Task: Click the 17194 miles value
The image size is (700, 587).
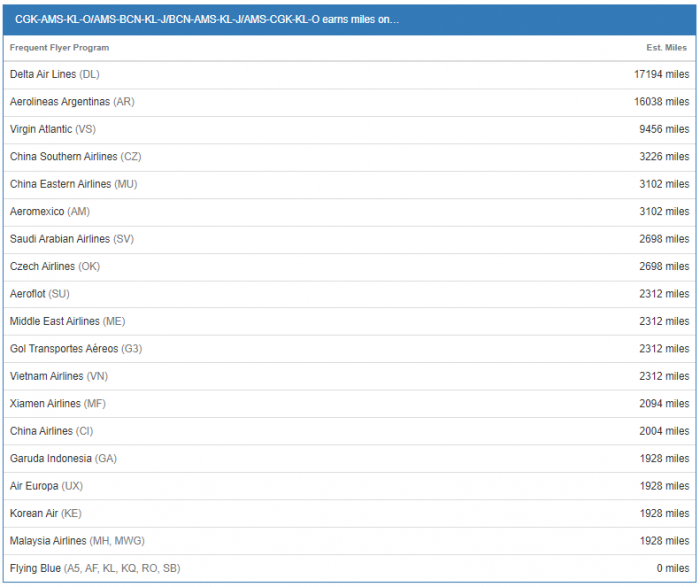Action: click(x=662, y=75)
